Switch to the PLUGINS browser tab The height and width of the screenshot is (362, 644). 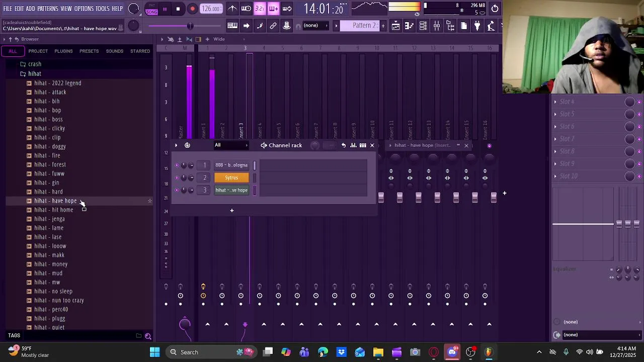[x=63, y=51]
